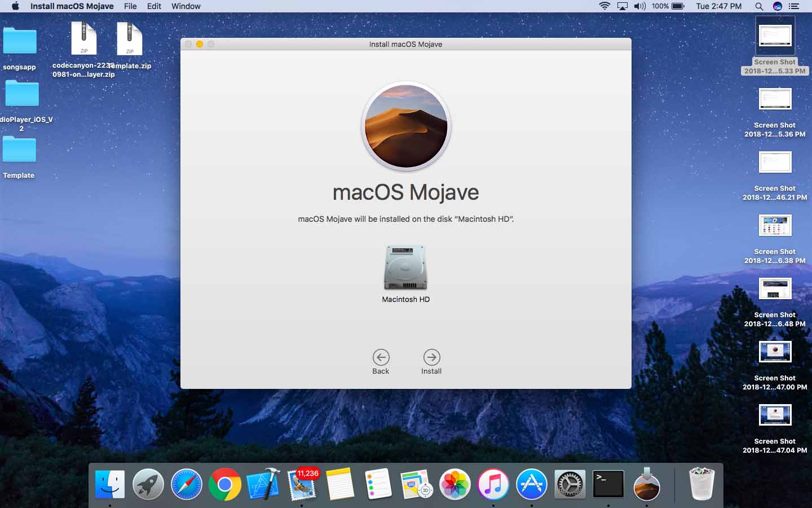This screenshot has height=508, width=812.
Task: Minimize the Install macOS Mojave window
Action: [x=200, y=44]
